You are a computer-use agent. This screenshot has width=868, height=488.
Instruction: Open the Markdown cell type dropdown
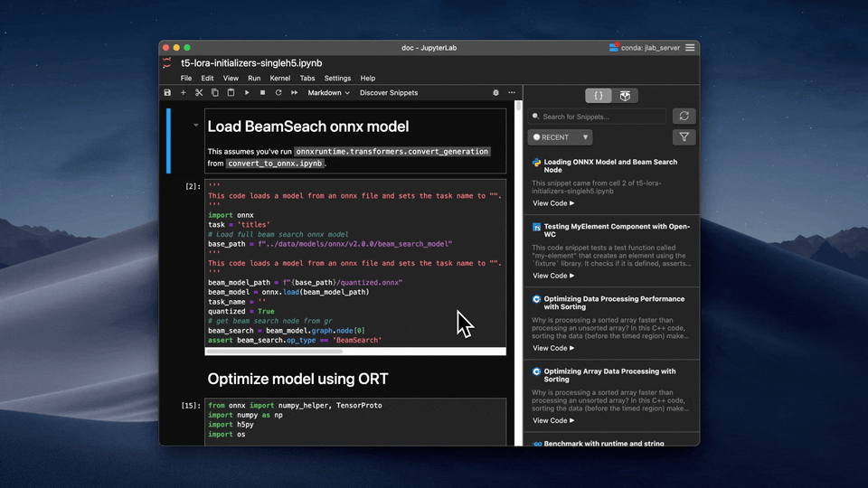[329, 93]
